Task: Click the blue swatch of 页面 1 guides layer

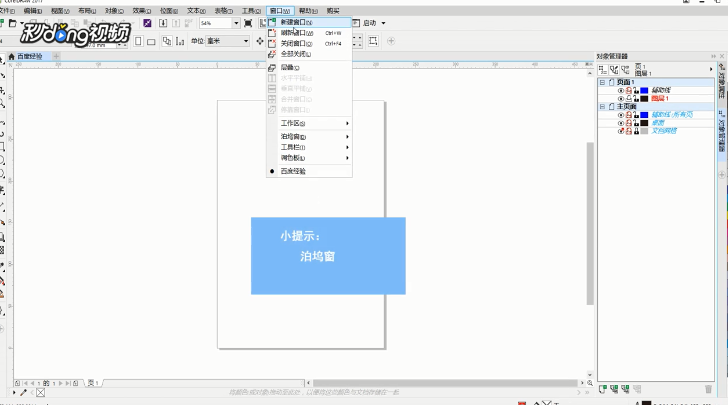Action: coord(644,91)
